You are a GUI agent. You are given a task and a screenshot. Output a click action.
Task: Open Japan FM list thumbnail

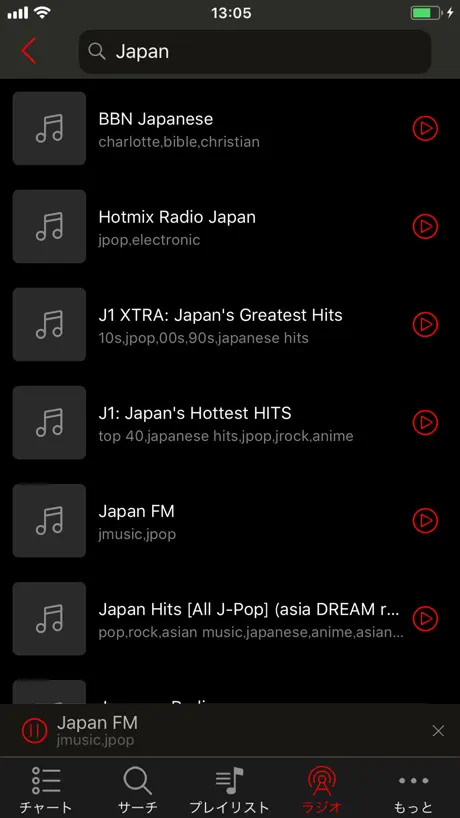coord(49,520)
